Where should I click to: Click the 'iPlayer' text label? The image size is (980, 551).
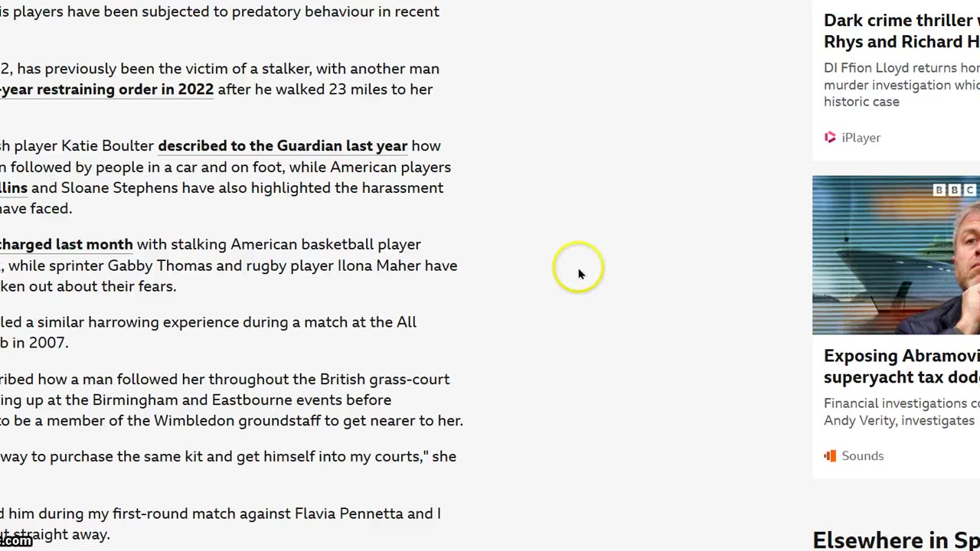pos(861,138)
